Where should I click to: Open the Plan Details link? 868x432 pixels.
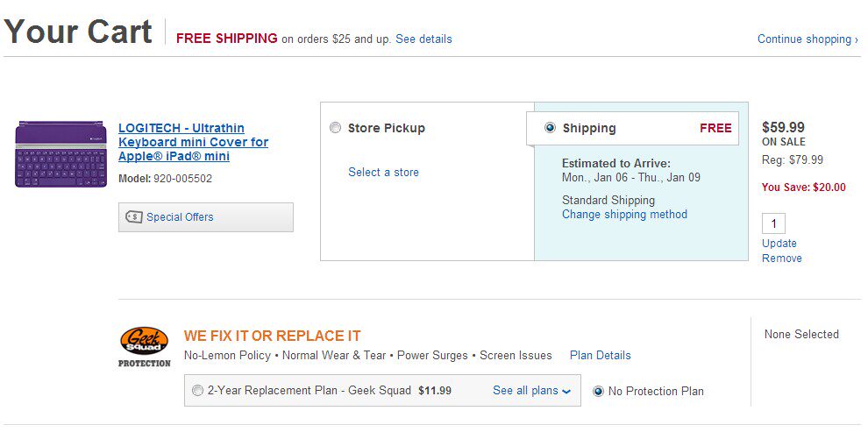tap(600, 356)
